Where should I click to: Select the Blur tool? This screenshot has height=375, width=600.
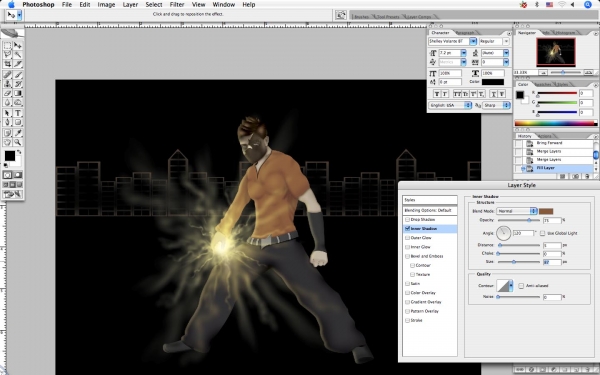tap(7, 102)
